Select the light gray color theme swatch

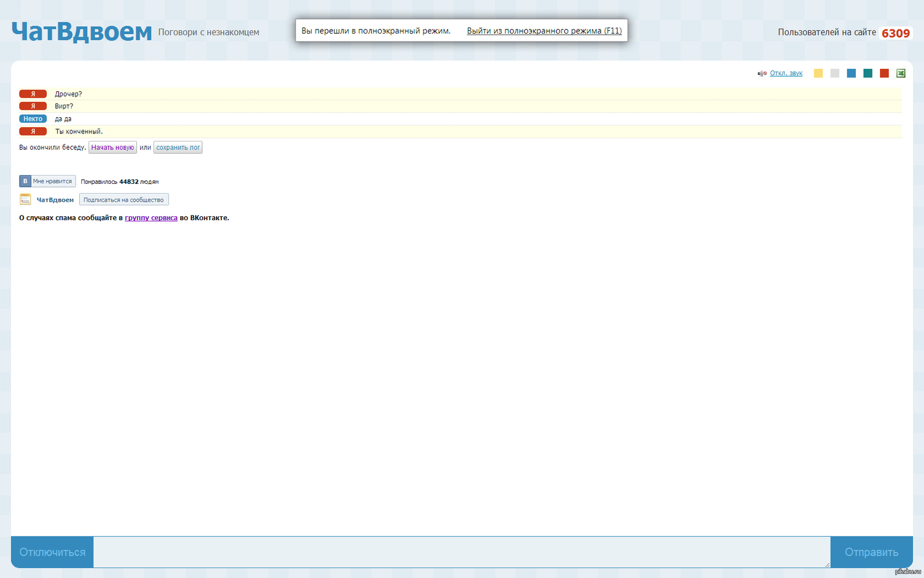click(834, 73)
